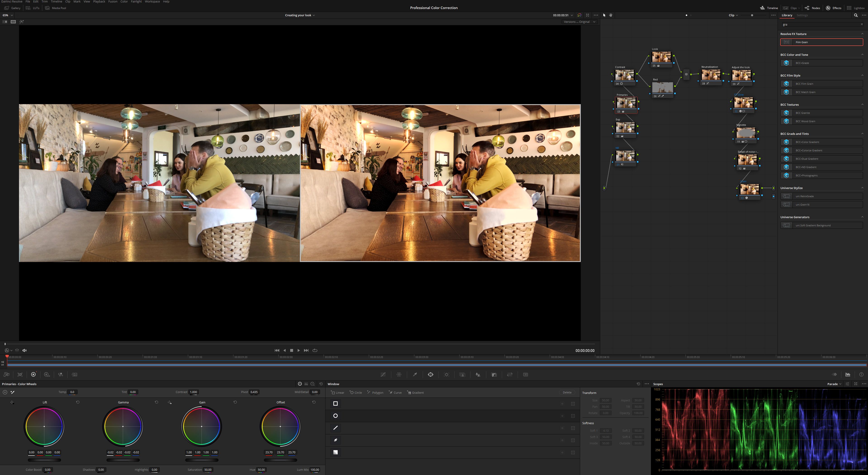
Task: Add a circle window shape
Action: tap(356, 393)
